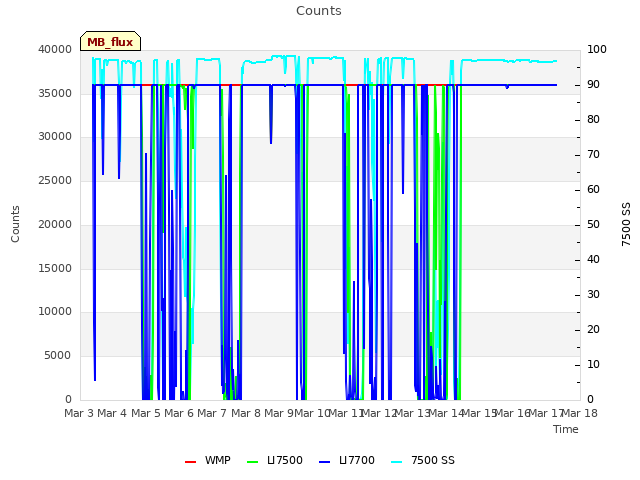The image size is (640, 480).
Task: Click the Time axis label
Action: pyautogui.click(x=566, y=429)
